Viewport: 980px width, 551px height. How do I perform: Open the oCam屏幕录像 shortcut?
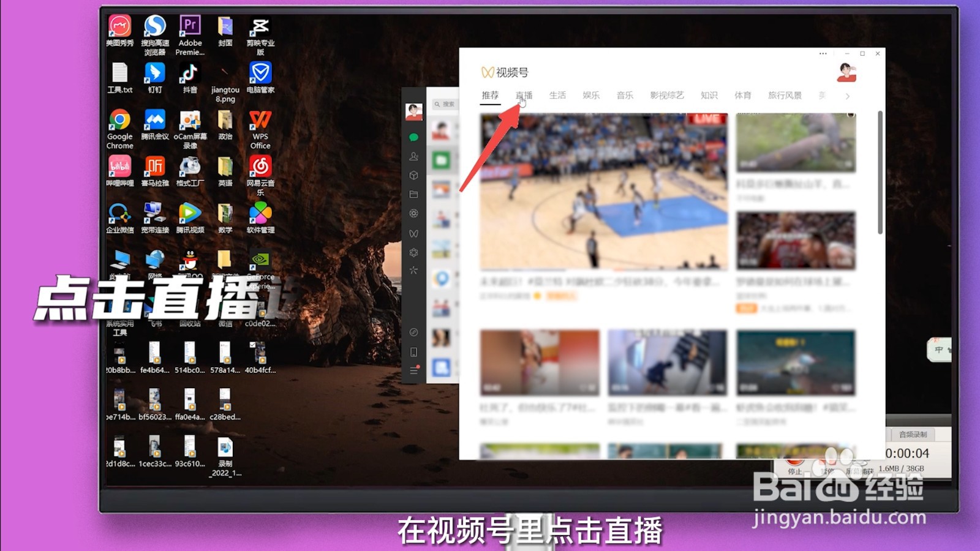[190, 129]
